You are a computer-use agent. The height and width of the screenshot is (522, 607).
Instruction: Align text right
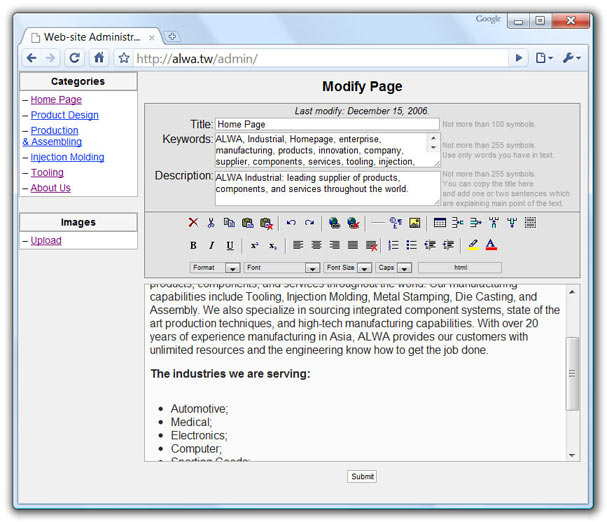(x=334, y=245)
